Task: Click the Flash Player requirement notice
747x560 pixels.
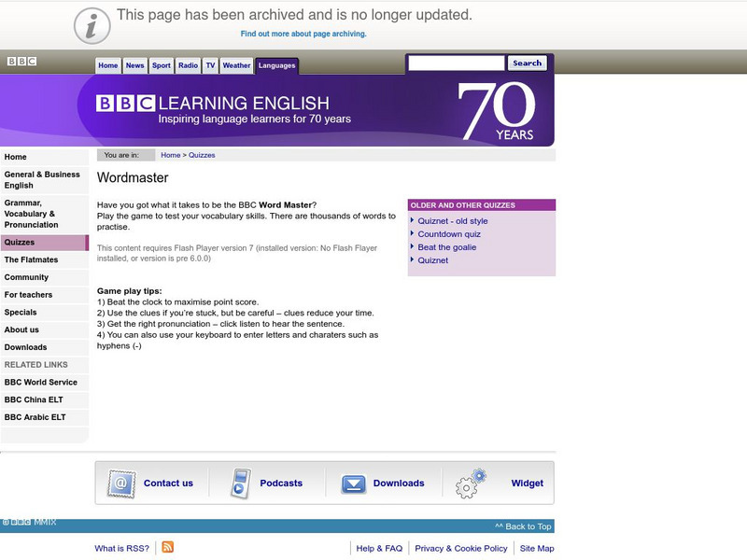Action: [x=237, y=253]
